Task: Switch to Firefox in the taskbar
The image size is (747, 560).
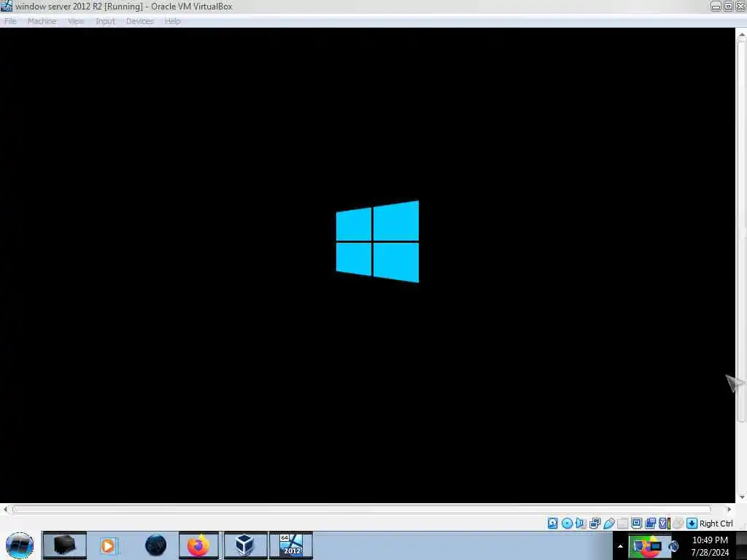Action: tap(198, 545)
